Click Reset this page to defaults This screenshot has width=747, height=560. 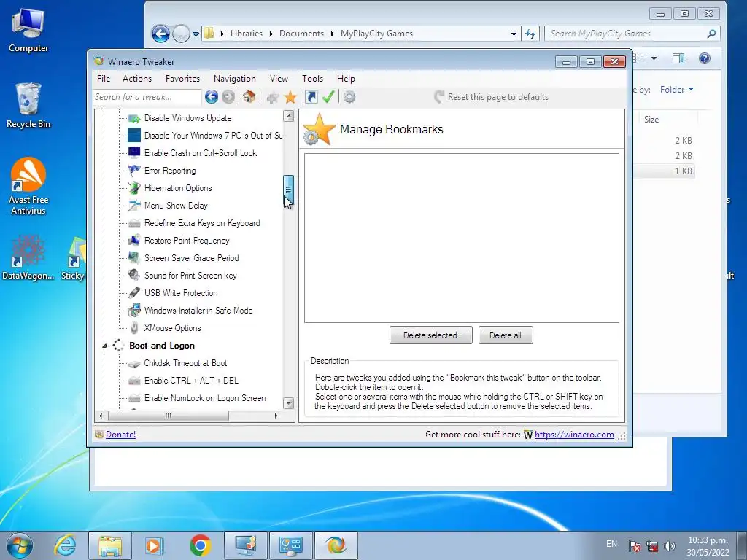click(x=491, y=97)
